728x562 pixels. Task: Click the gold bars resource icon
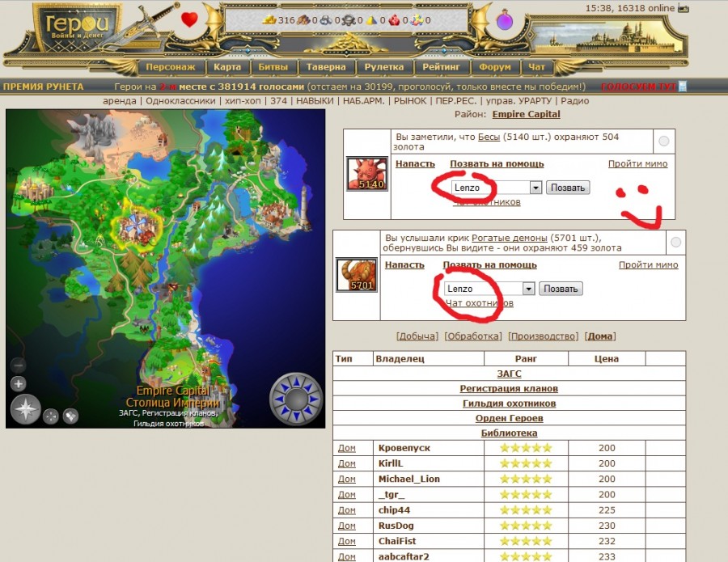(269, 20)
